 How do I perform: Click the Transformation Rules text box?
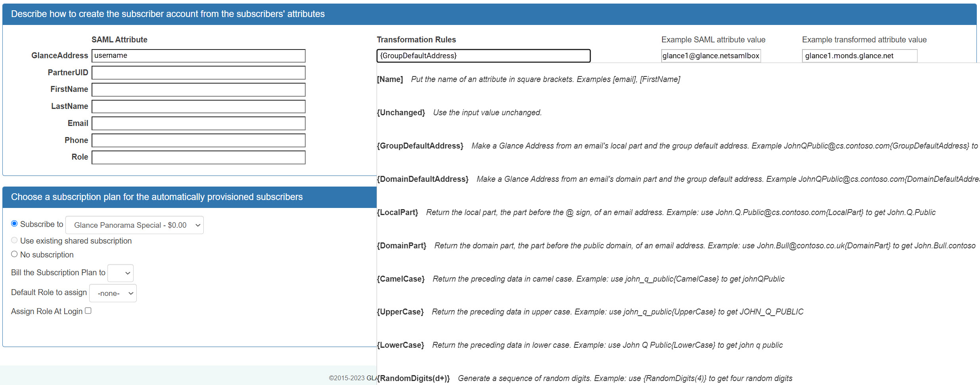point(483,56)
